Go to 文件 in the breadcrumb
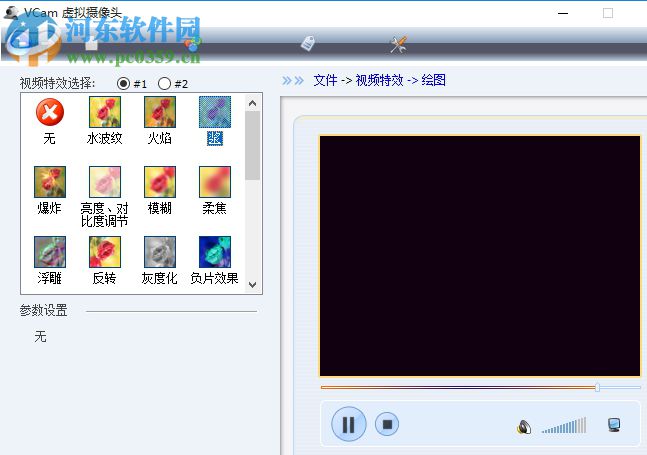This screenshot has height=455, width=647. [x=325, y=80]
